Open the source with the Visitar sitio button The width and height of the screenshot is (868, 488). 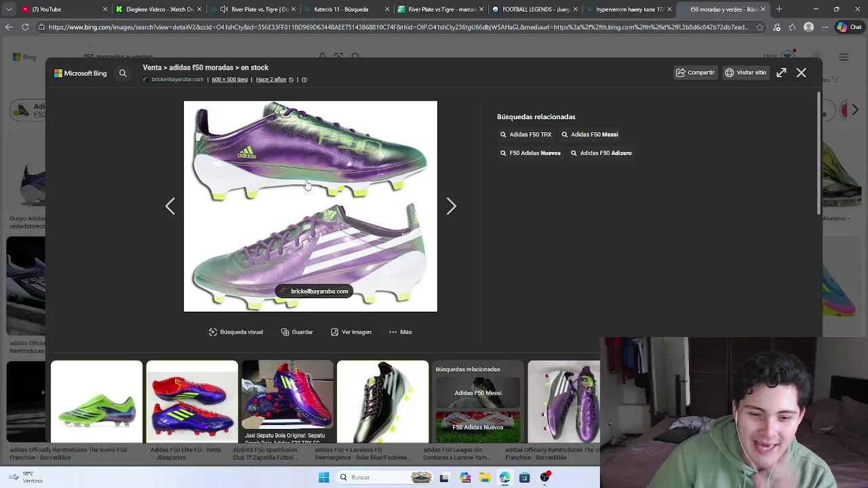[x=745, y=73]
